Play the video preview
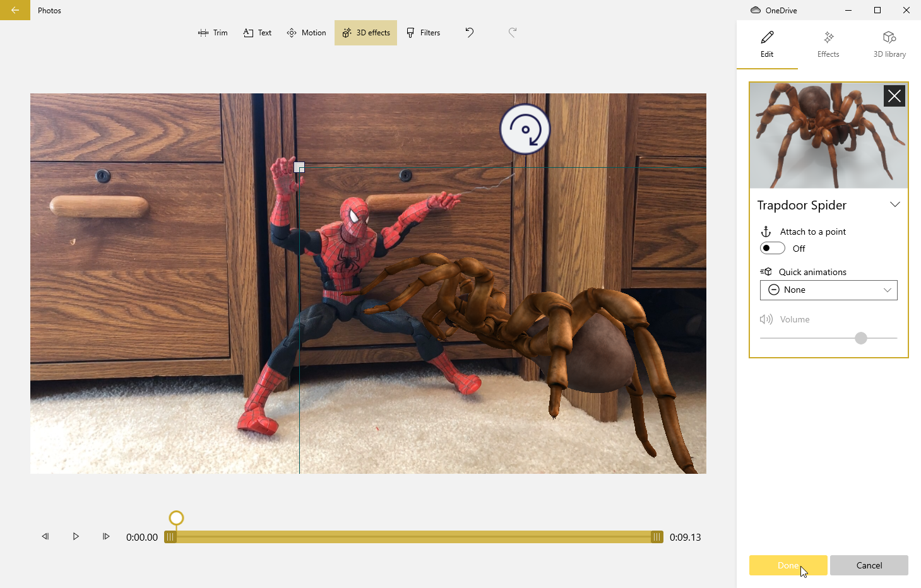 click(76, 536)
